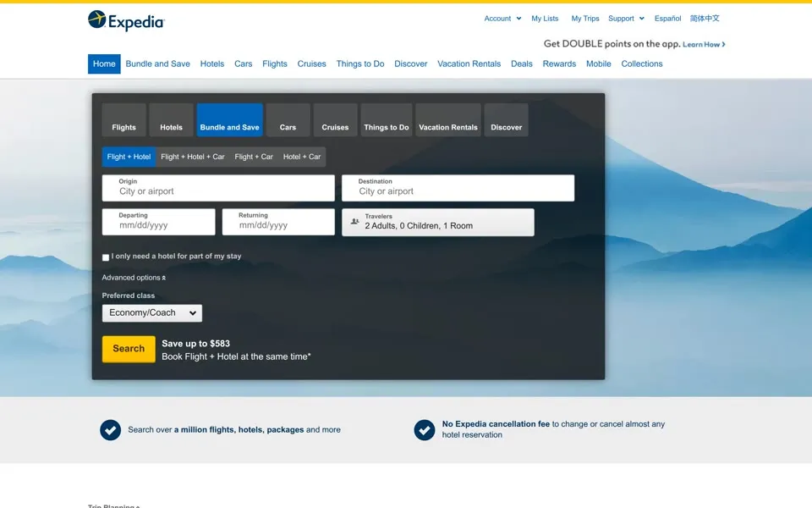Viewport: 812px width, 508px height.
Task: Click the Departing date field
Action: pyautogui.click(x=158, y=222)
